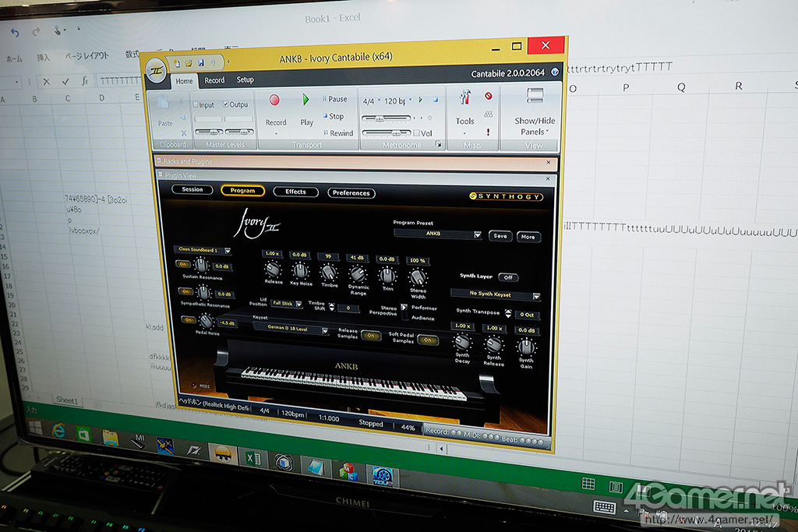Open the Session tab in Ivory plugin
The width and height of the screenshot is (798, 532).
(192, 189)
